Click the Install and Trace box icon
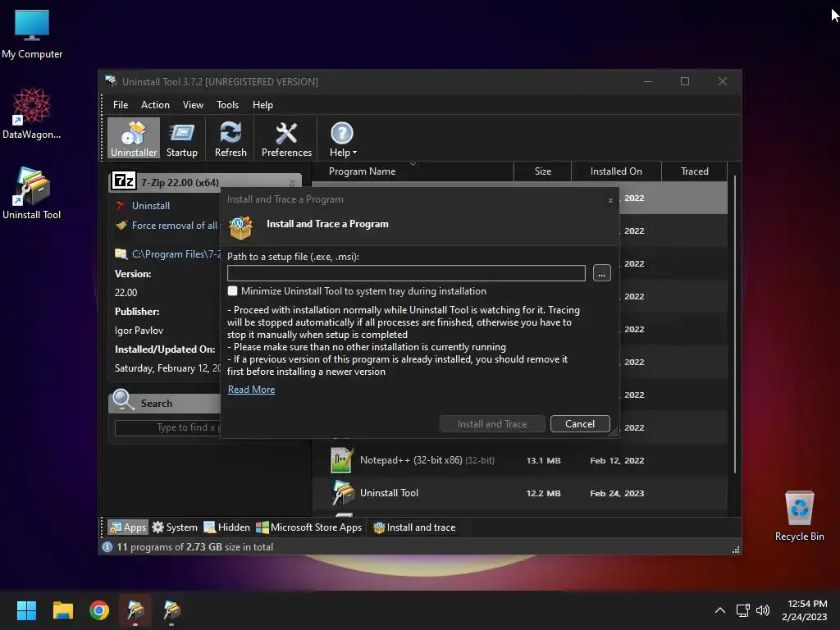 click(240, 228)
